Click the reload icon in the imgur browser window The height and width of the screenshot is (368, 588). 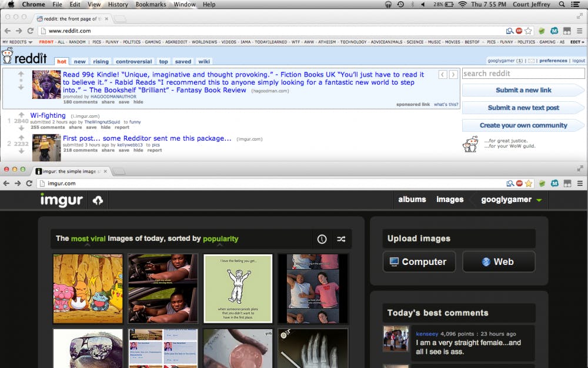click(29, 183)
